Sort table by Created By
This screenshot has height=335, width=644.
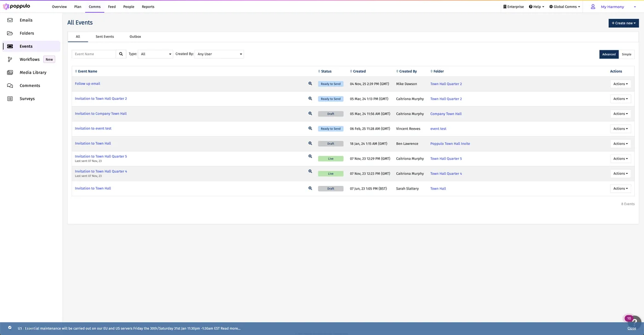click(x=407, y=71)
